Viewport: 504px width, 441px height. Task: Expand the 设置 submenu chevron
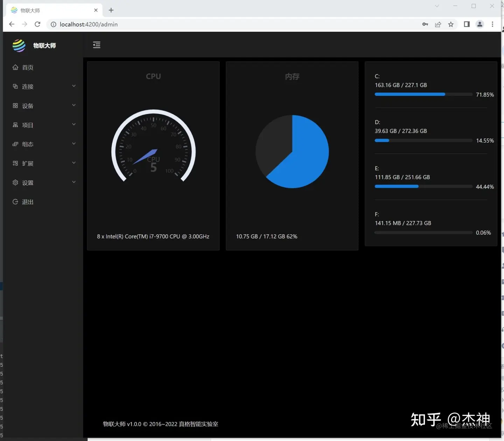click(74, 182)
